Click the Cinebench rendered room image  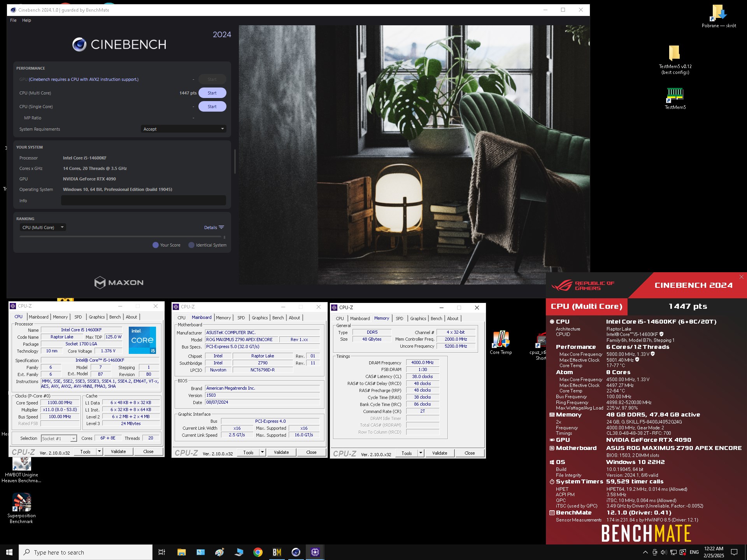point(414,155)
